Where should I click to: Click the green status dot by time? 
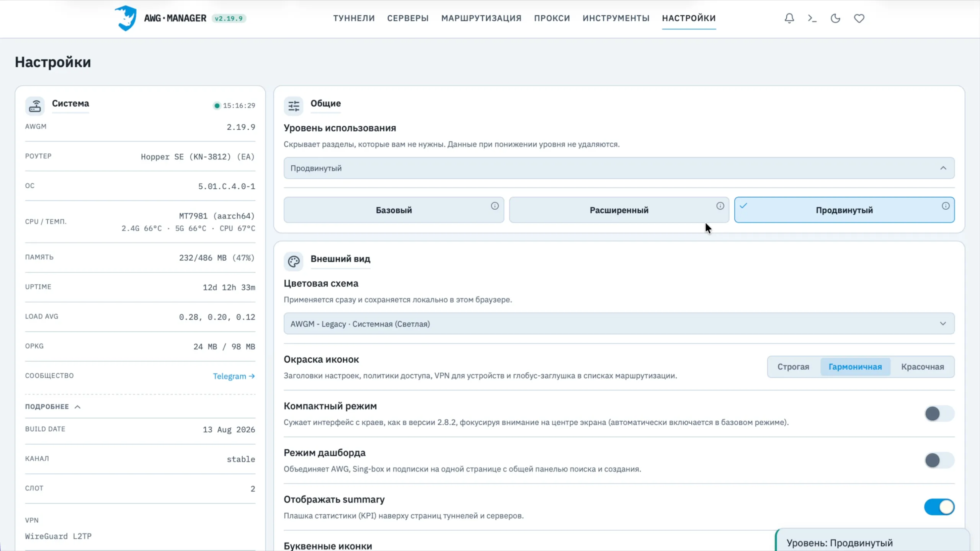tap(217, 106)
